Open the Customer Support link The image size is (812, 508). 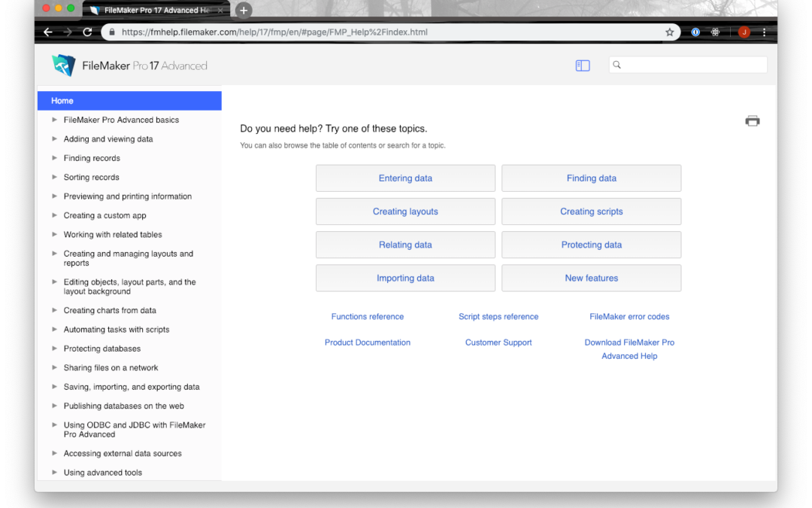tap(498, 342)
